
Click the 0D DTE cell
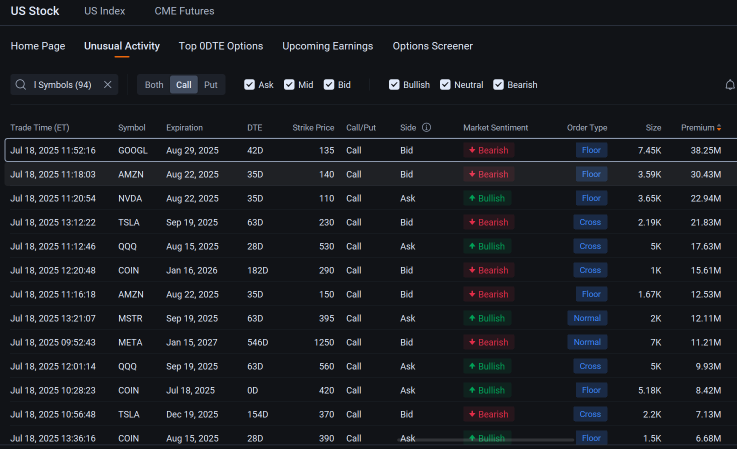click(x=253, y=390)
